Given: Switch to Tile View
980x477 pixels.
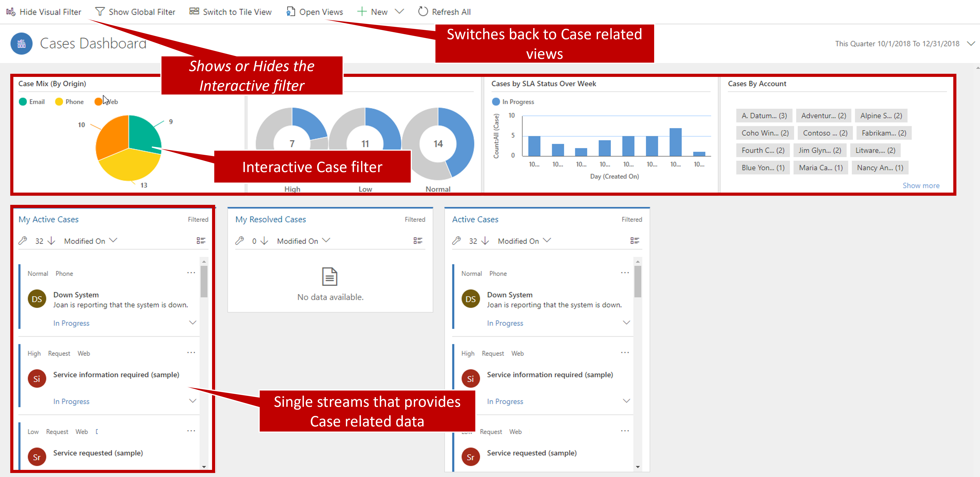Looking at the screenshot, I should tap(230, 12).
